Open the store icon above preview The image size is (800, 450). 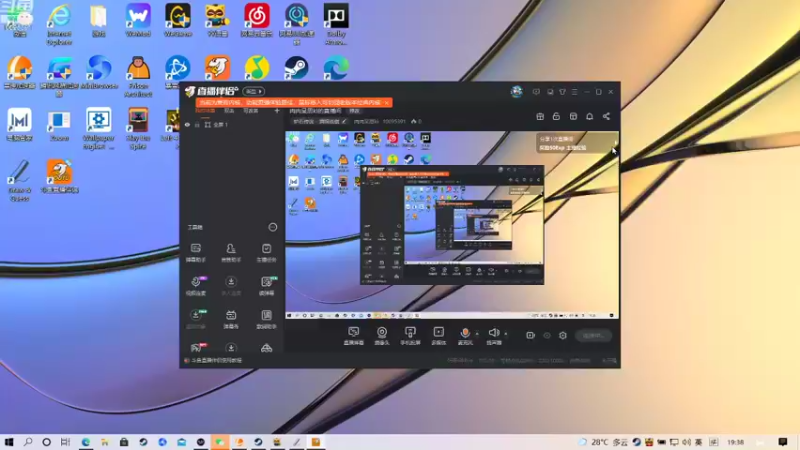point(573,116)
